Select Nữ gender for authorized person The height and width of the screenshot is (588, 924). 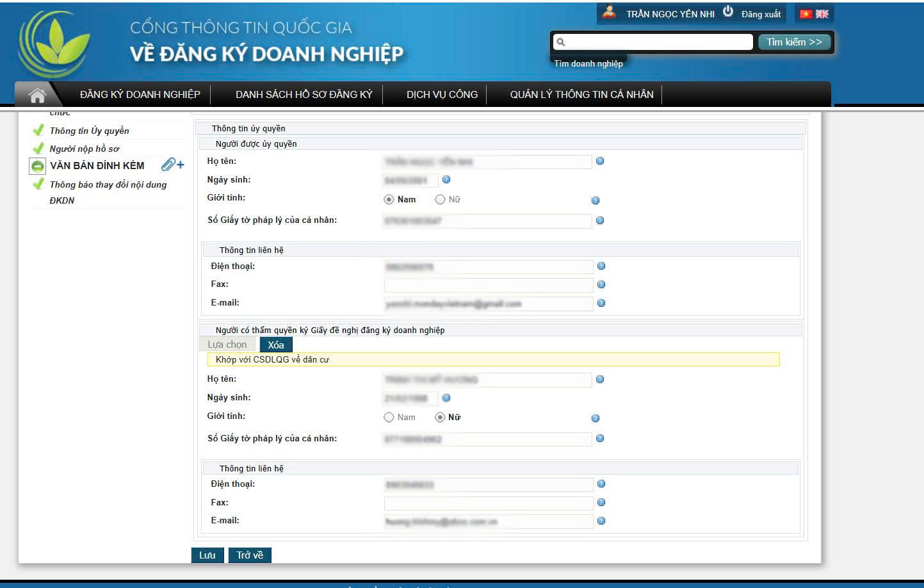coord(440,200)
